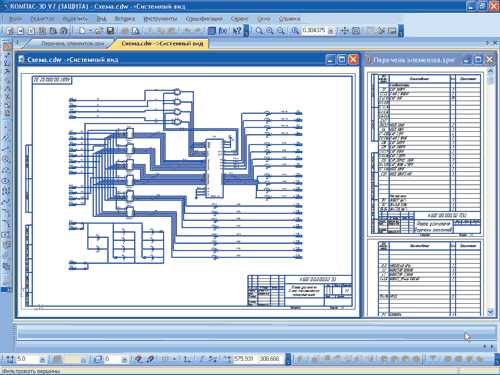Open the Окно menu
The height and width of the screenshot is (375, 500).
coord(264,19)
